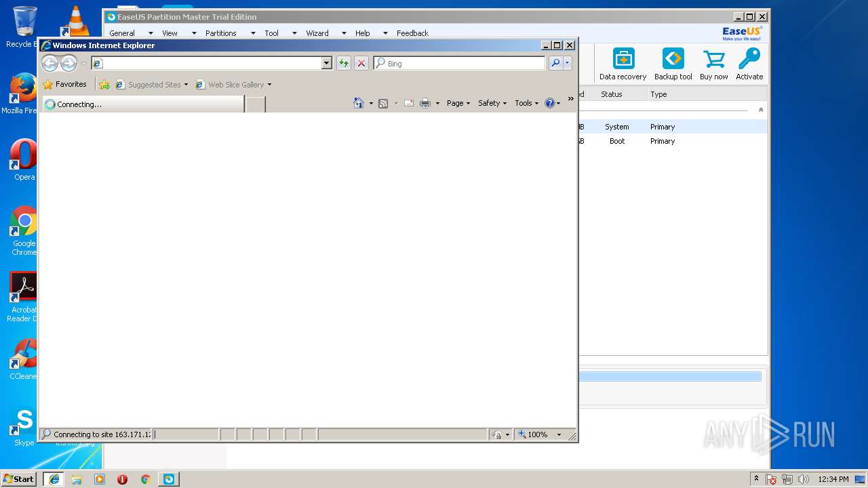The image size is (868, 488).
Task: Expand the Home button dropdown arrow
Action: [371, 103]
